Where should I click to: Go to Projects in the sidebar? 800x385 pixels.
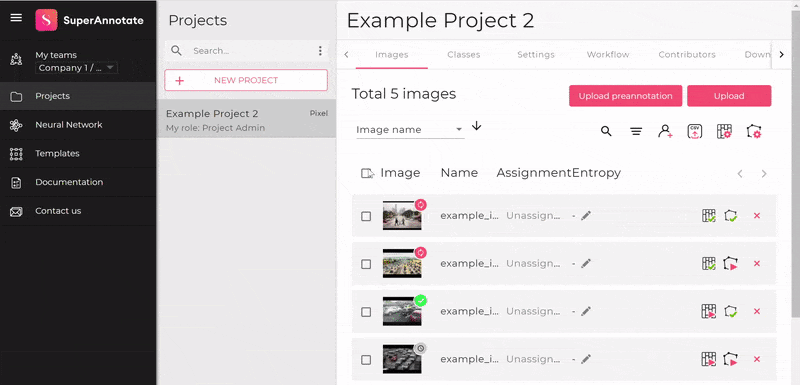78,96
